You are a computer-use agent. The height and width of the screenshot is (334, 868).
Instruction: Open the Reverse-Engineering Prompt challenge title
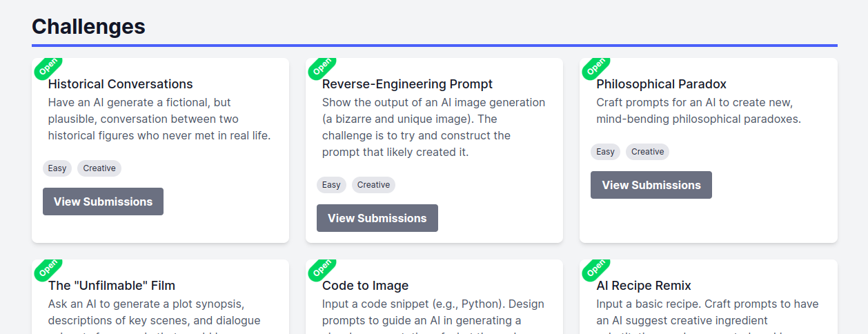[x=407, y=84]
